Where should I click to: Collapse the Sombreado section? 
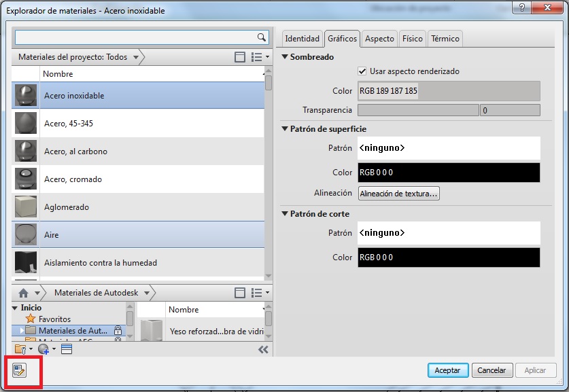285,57
